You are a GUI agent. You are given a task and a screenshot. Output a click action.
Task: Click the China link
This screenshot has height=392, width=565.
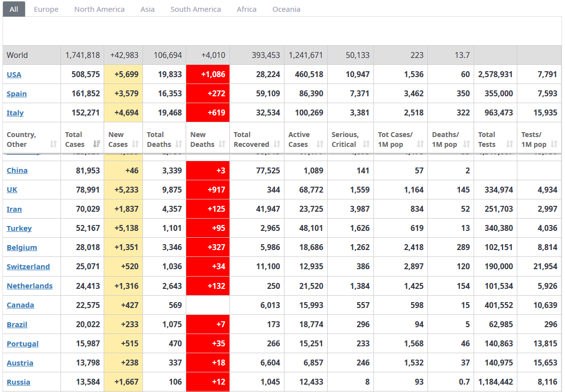[x=17, y=170]
